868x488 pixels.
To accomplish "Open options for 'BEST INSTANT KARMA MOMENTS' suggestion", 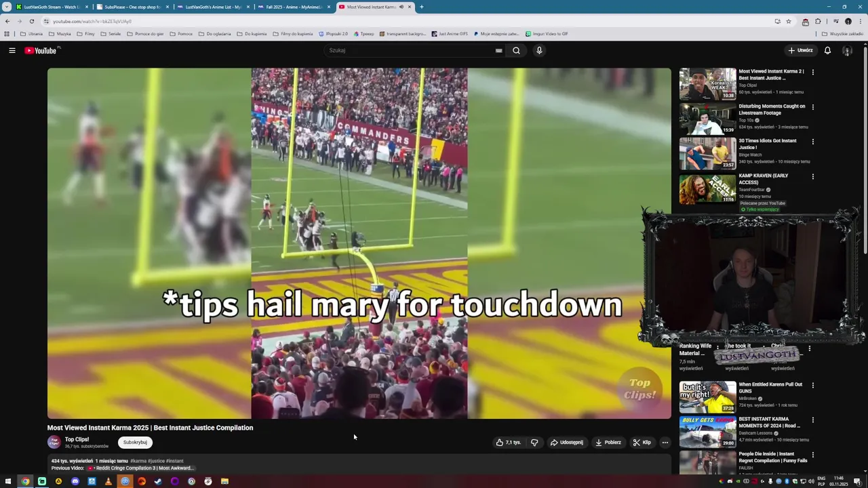I will point(812,420).
